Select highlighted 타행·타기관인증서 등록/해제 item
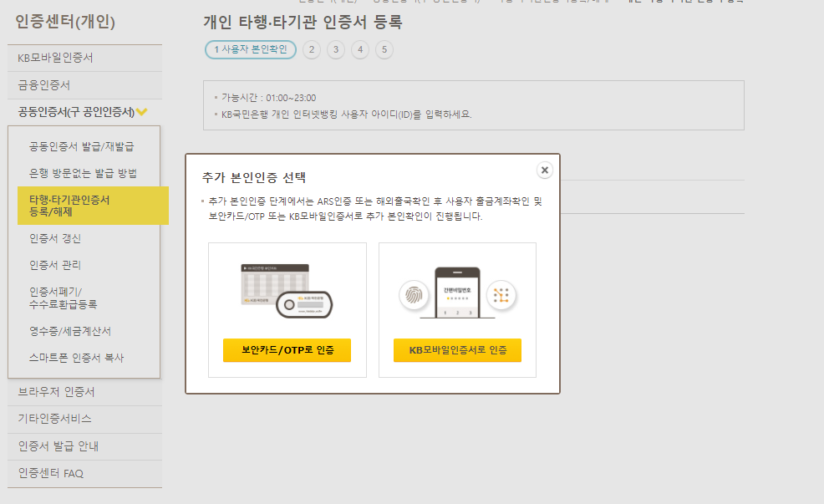Image resolution: width=824 pixels, height=504 pixels. [x=93, y=206]
